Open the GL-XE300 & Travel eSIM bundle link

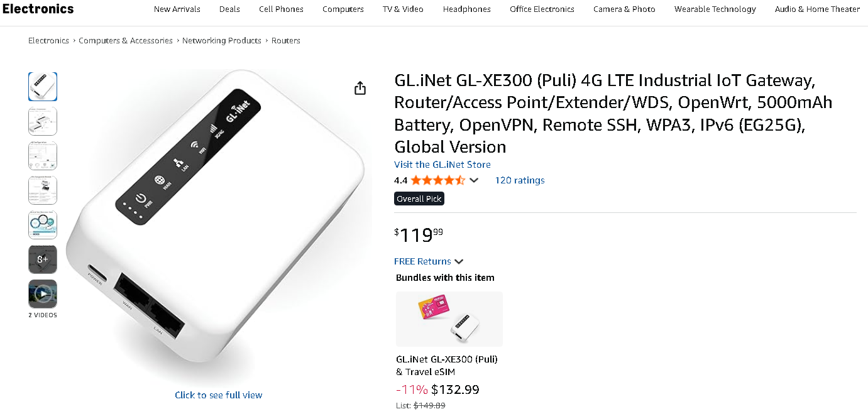pos(446,366)
